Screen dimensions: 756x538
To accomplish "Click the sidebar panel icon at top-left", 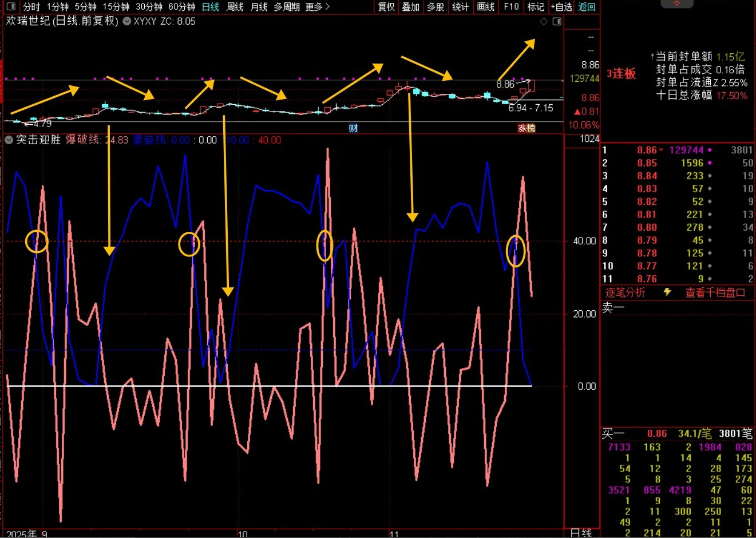I will point(11,7).
